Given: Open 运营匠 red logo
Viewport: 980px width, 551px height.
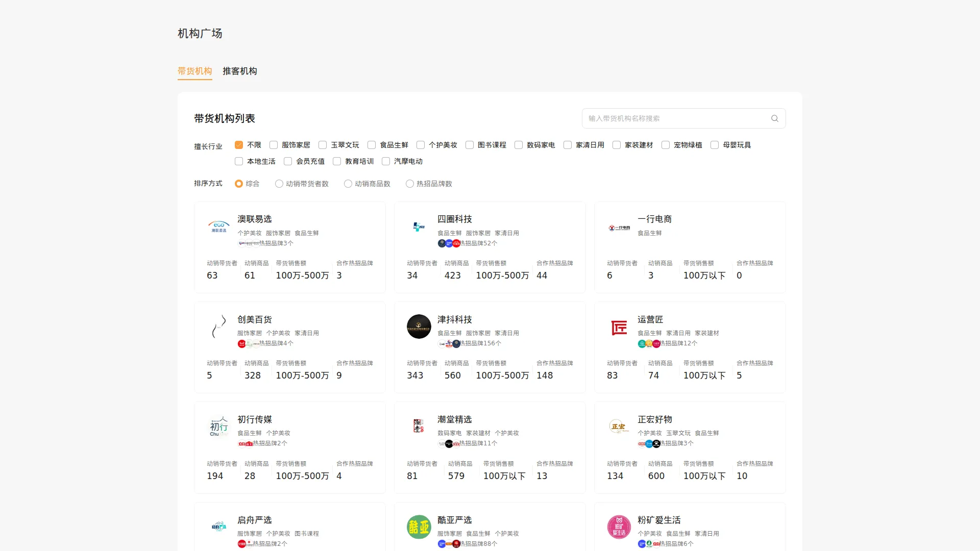Looking at the screenshot, I should [x=619, y=327].
